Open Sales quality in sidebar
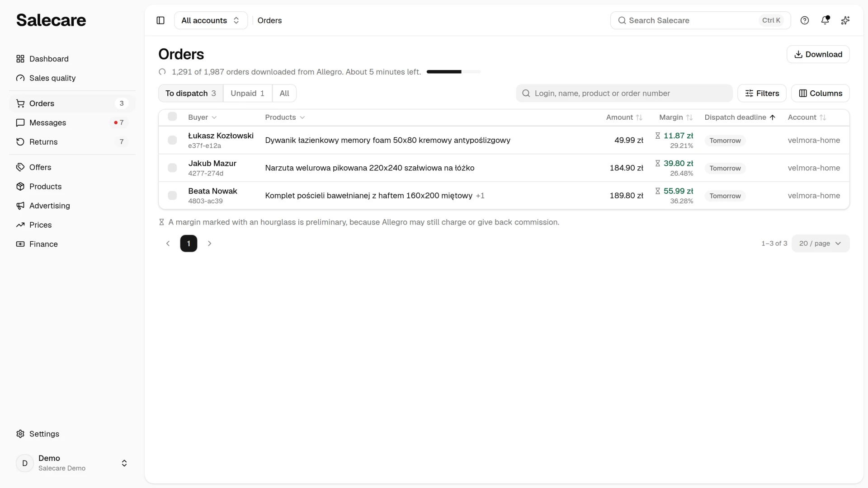The image size is (868, 488). click(x=72, y=78)
